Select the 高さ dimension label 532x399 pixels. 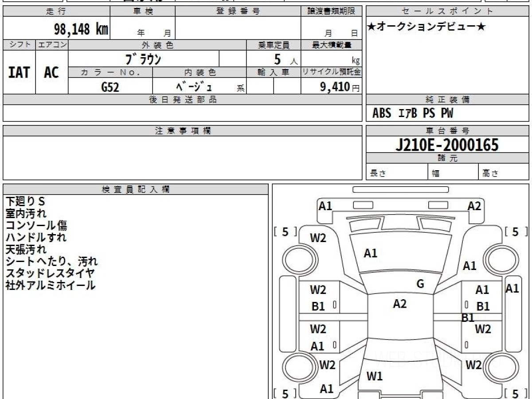(490, 174)
